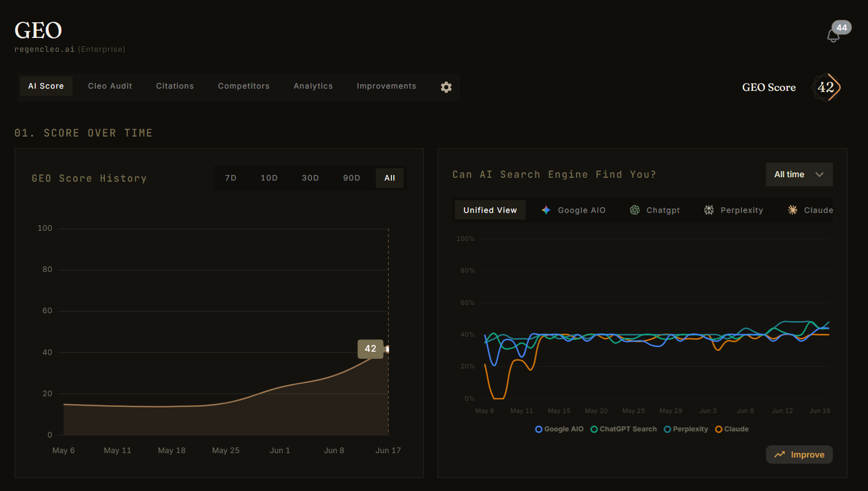Click the (Enterprise) plan label
868x491 pixels.
pyautogui.click(x=101, y=49)
